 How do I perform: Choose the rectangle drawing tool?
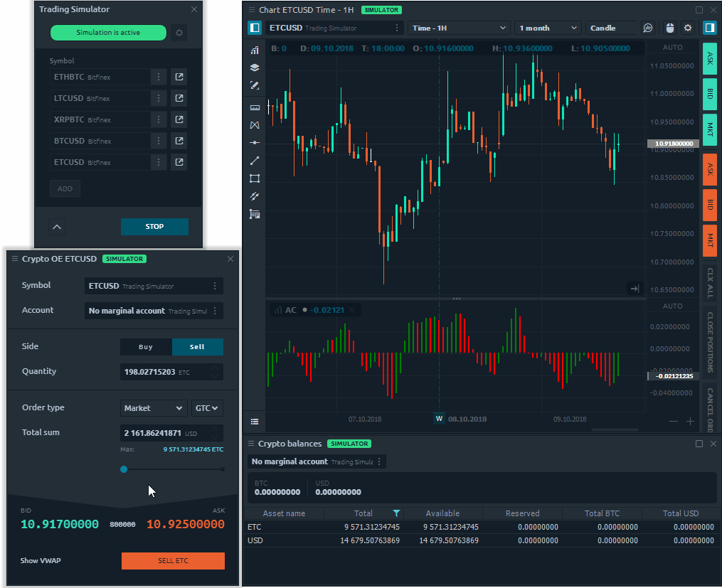pos(254,178)
